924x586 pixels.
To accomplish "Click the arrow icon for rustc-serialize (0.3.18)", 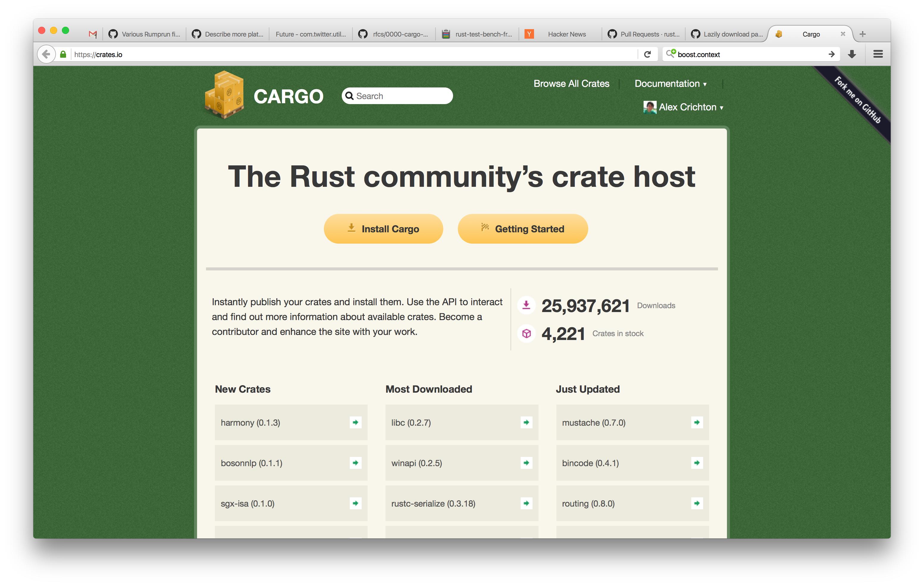I will 526,503.
